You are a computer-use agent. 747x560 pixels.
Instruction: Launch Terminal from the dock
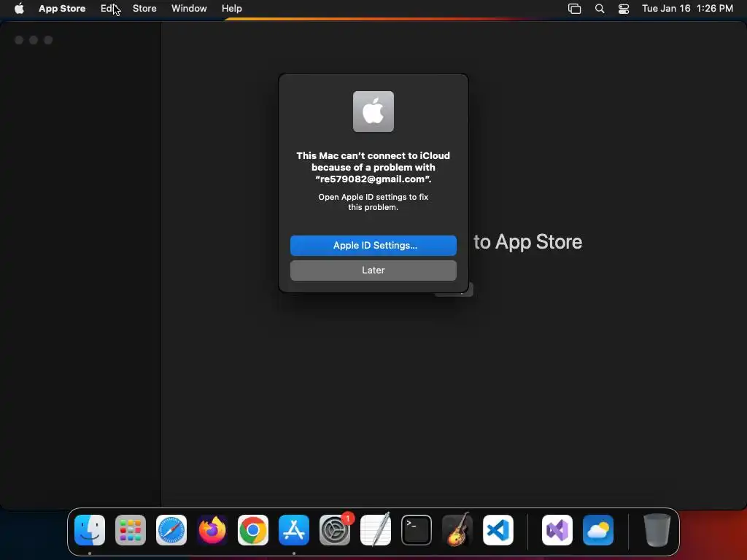(x=417, y=530)
